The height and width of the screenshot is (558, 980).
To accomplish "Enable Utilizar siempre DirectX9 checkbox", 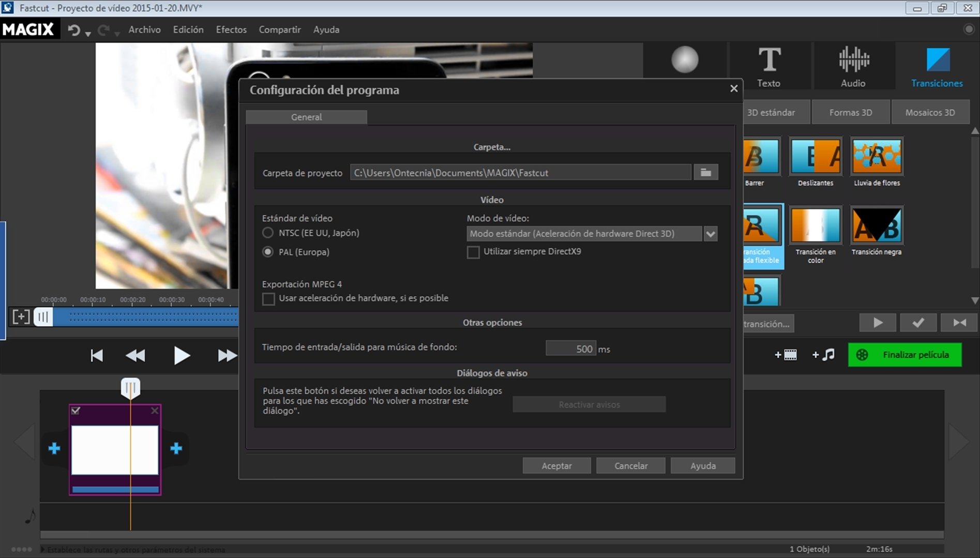I will pyautogui.click(x=473, y=252).
